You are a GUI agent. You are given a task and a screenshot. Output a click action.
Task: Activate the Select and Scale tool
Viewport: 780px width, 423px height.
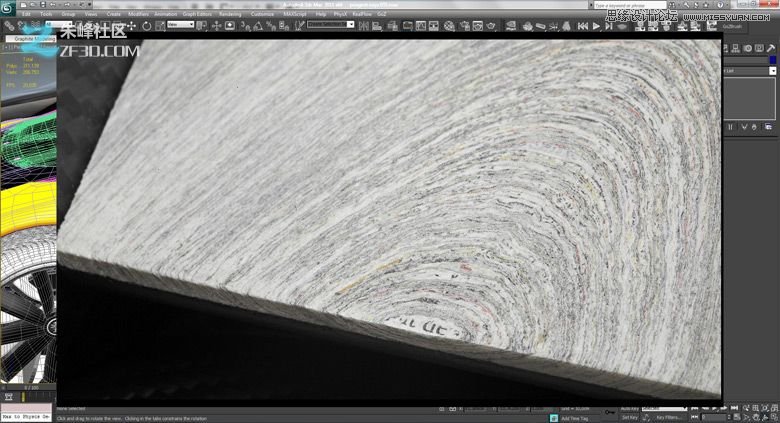pyautogui.click(x=160, y=25)
